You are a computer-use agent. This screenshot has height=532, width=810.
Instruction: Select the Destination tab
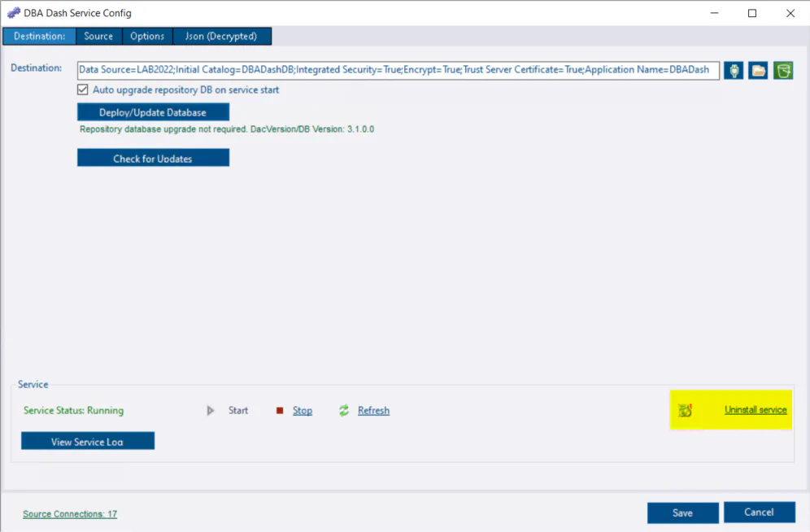coord(38,36)
